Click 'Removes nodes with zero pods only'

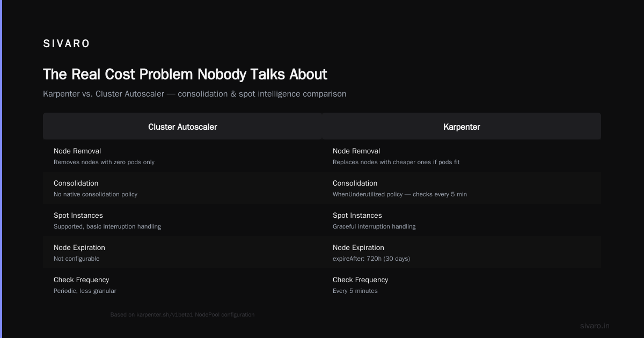tap(104, 162)
